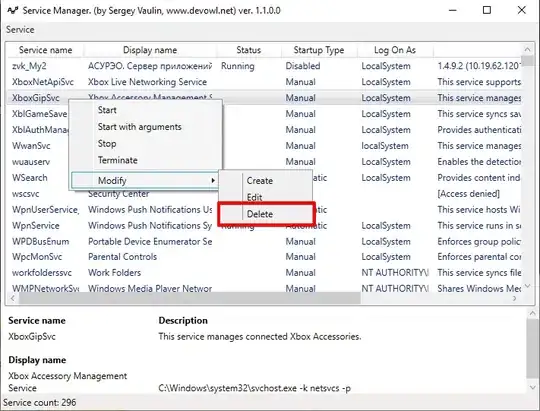The image size is (540, 411).
Task: Click scroll down arrow of service list
Action: [527, 286]
